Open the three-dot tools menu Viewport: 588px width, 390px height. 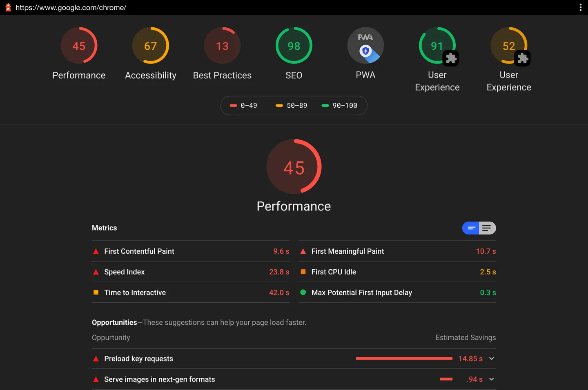[x=580, y=7]
